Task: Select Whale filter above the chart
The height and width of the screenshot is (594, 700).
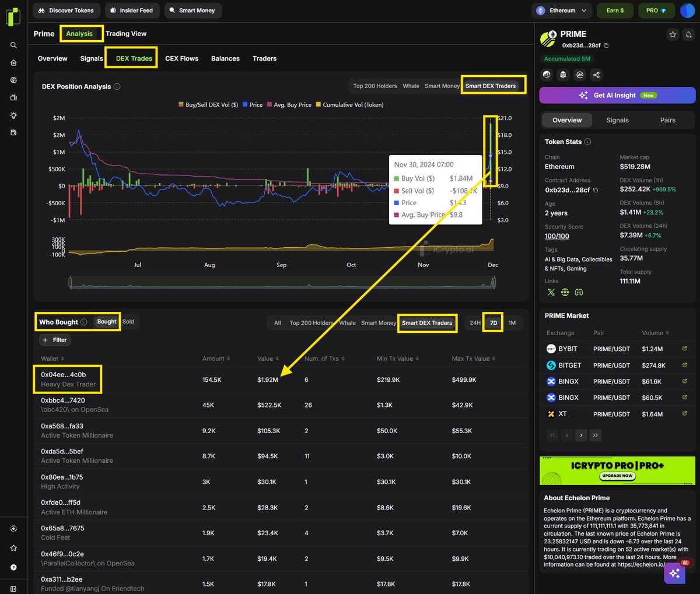Action: (x=411, y=86)
